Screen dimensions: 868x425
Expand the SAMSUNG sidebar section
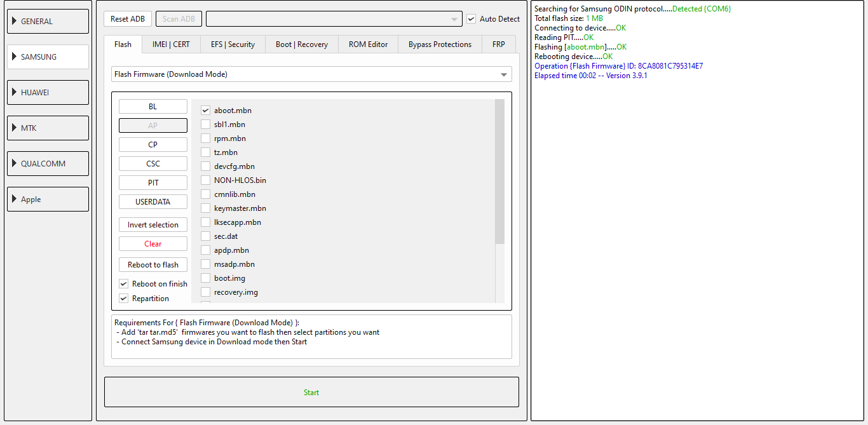48,57
